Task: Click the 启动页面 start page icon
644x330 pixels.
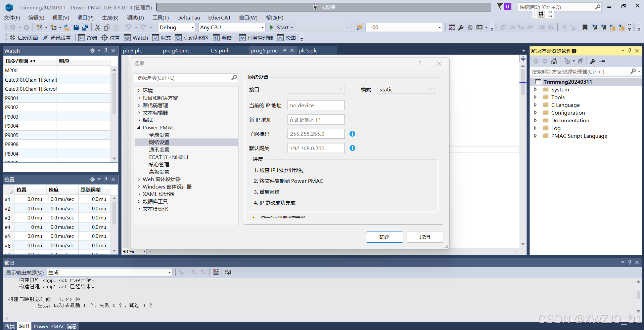Action: pos(24,38)
